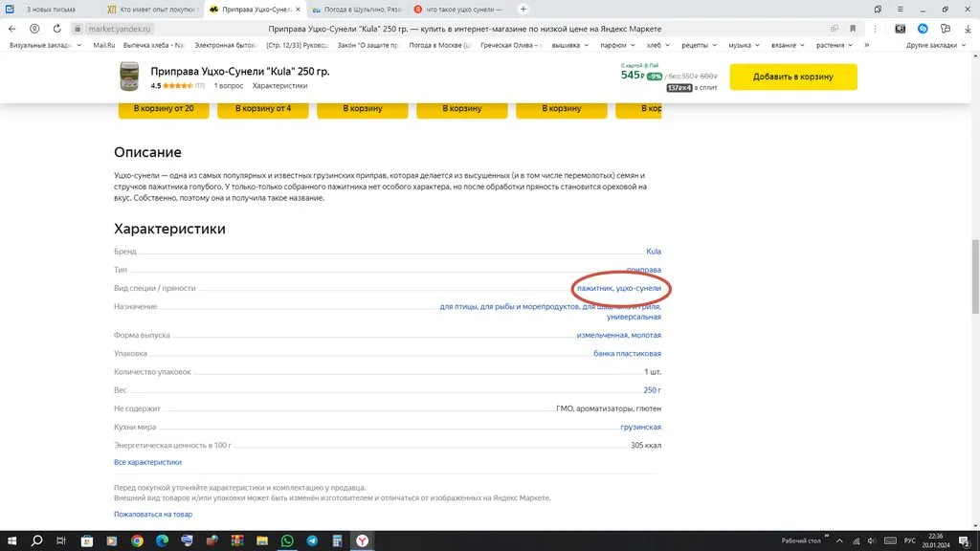Image resolution: width=980 pixels, height=551 pixels.
Task: Go back using the browser back arrow
Action: 11,29
